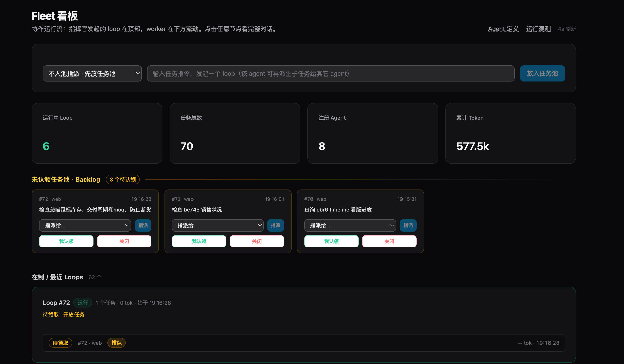
Task: Open the 运行观测 link
Action: click(538, 29)
